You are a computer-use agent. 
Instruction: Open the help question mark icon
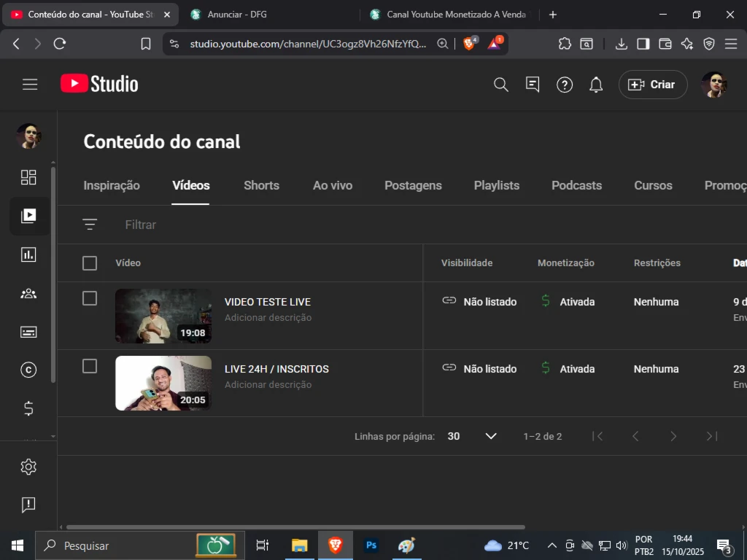tap(565, 85)
